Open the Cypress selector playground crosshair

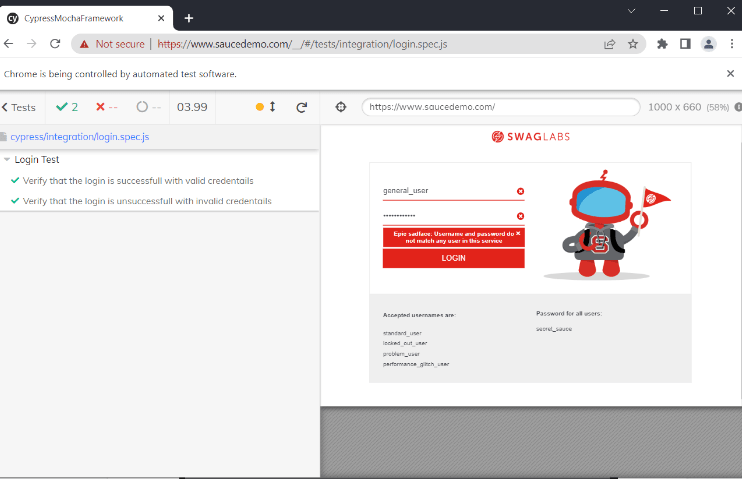coord(341,107)
